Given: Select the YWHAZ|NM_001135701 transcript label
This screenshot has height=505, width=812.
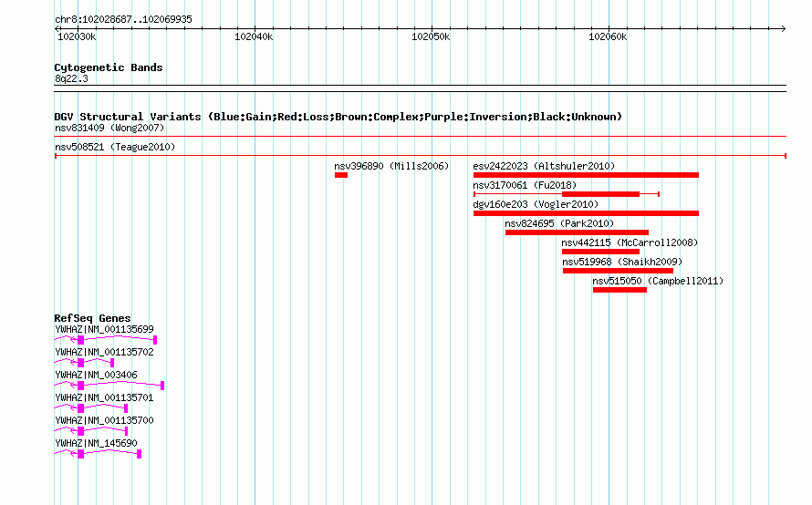Looking at the screenshot, I should (104, 397).
